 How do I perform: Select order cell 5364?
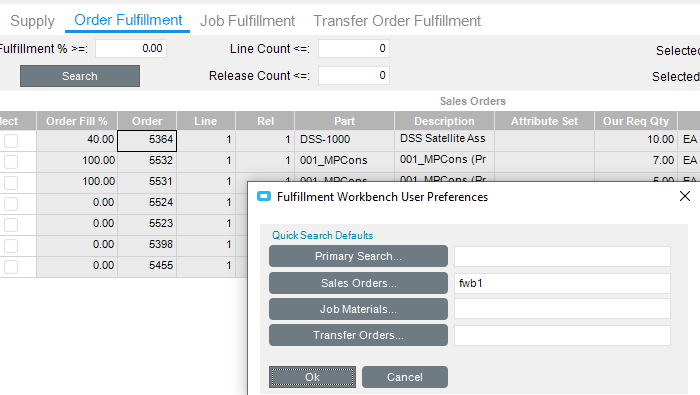coord(147,141)
